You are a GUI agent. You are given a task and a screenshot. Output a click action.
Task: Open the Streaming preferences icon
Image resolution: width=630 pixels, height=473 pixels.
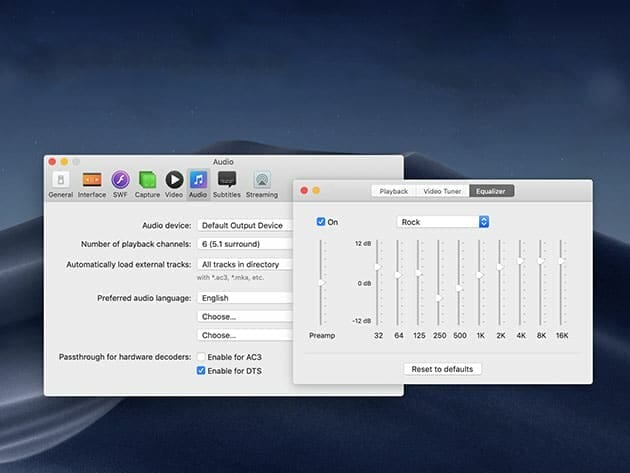(x=261, y=183)
